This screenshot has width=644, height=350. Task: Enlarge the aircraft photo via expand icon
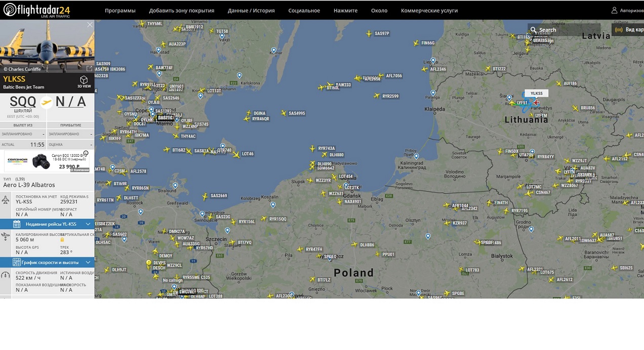90,68
